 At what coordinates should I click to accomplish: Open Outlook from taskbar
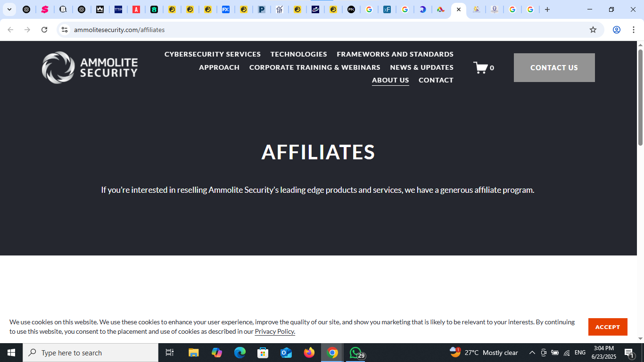pyautogui.click(x=286, y=353)
